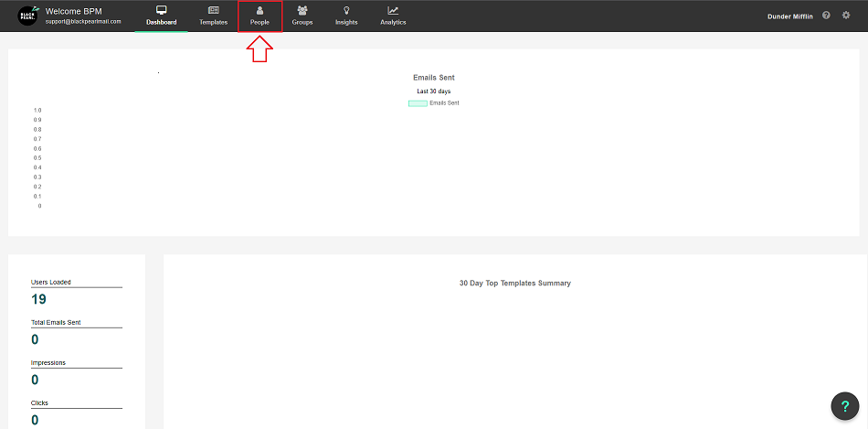
Task: Open the settings gear icon
Action: pyautogui.click(x=845, y=16)
